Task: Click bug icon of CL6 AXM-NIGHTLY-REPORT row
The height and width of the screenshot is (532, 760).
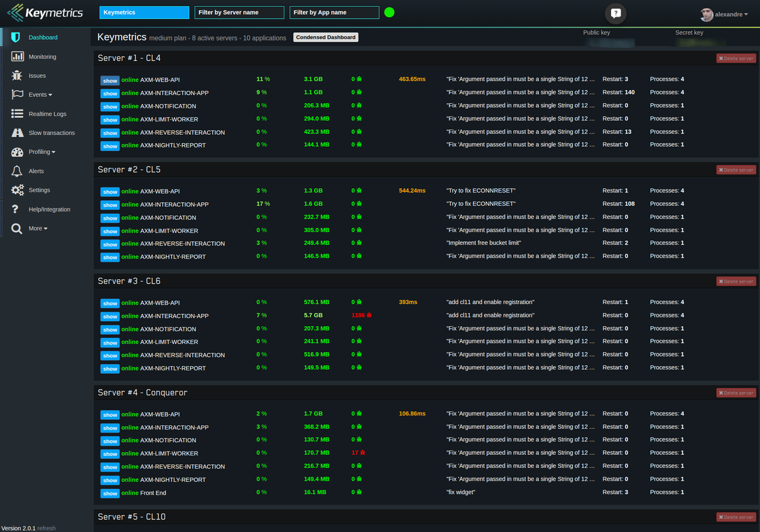Action: tap(358, 367)
